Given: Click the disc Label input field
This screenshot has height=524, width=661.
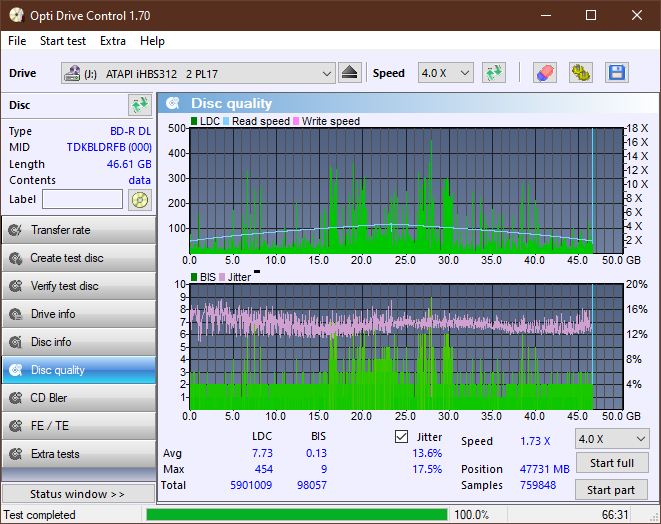Looking at the screenshot, I should point(83,199).
